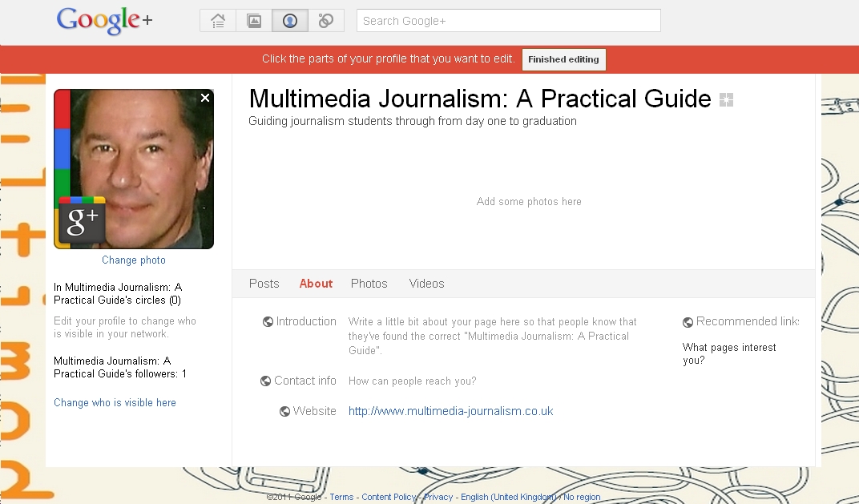The image size is (859, 504).
Task: Click the Contact info globe icon
Action: 266,381
